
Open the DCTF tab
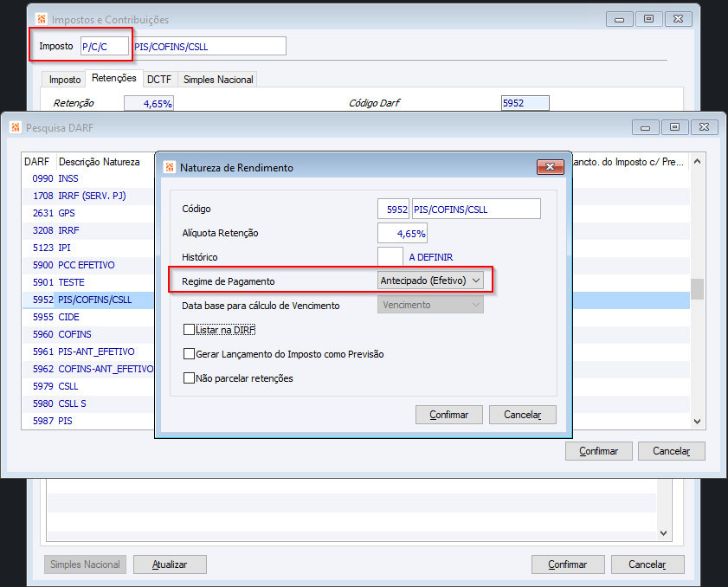click(159, 80)
